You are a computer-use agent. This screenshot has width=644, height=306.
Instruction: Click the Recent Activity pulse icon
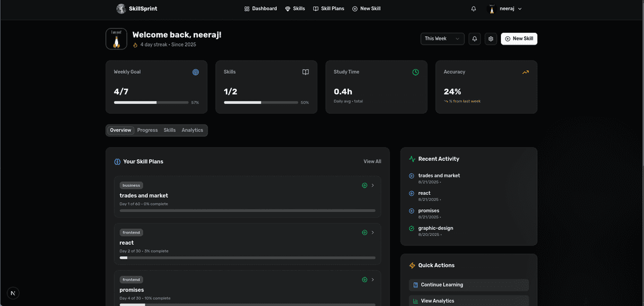click(x=413, y=159)
